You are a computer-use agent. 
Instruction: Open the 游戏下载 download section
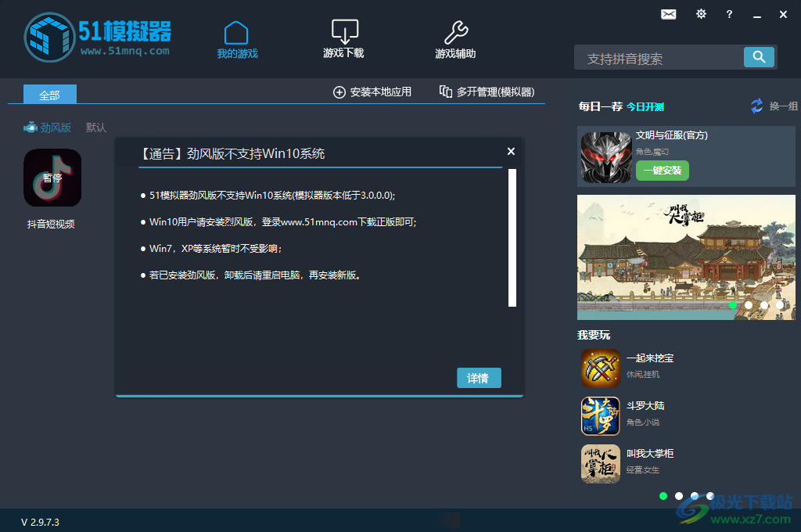[344, 40]
